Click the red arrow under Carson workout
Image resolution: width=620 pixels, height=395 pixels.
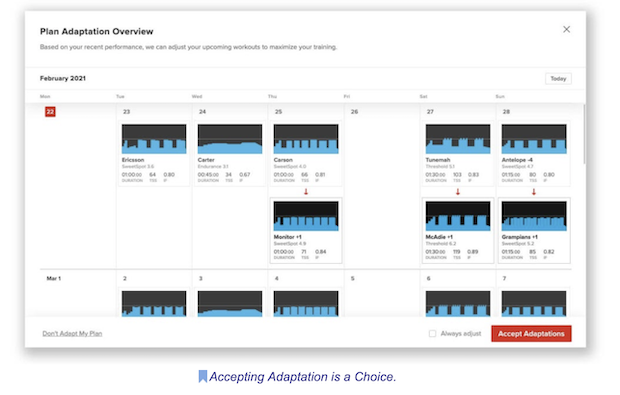pos(306,192)
